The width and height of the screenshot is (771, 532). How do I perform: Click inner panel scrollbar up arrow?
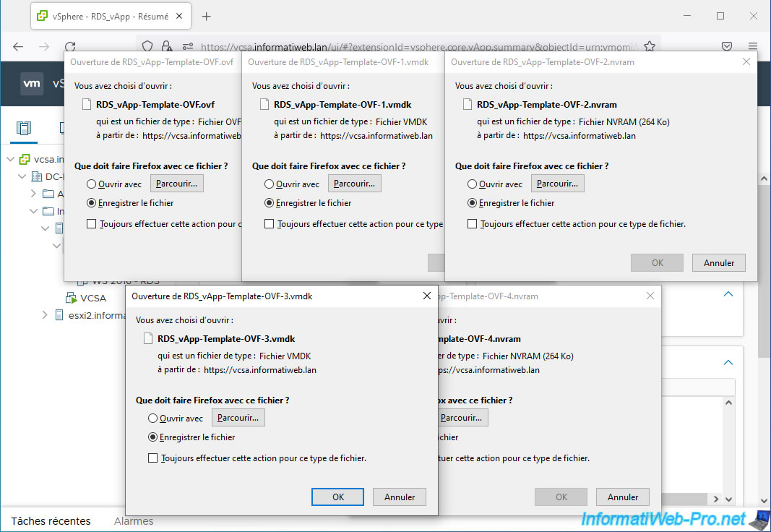728,402
